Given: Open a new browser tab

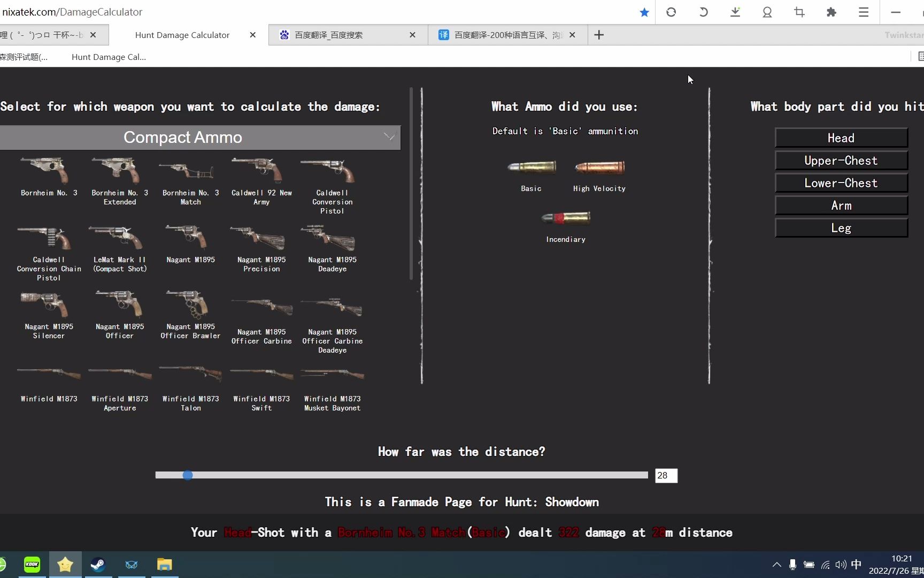Looking at the screenshot, I should [x=599, y=35].
